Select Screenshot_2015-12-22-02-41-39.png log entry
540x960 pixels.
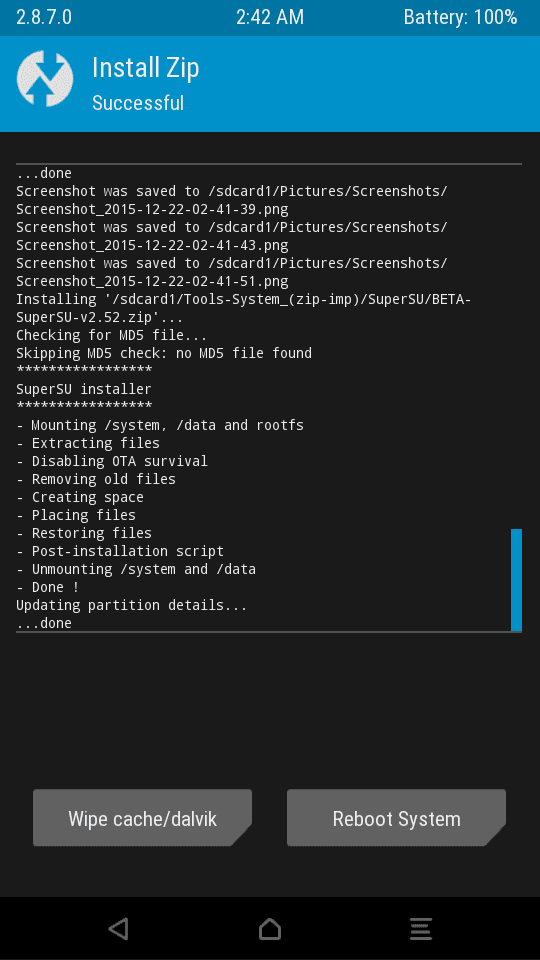coord(152,209)
